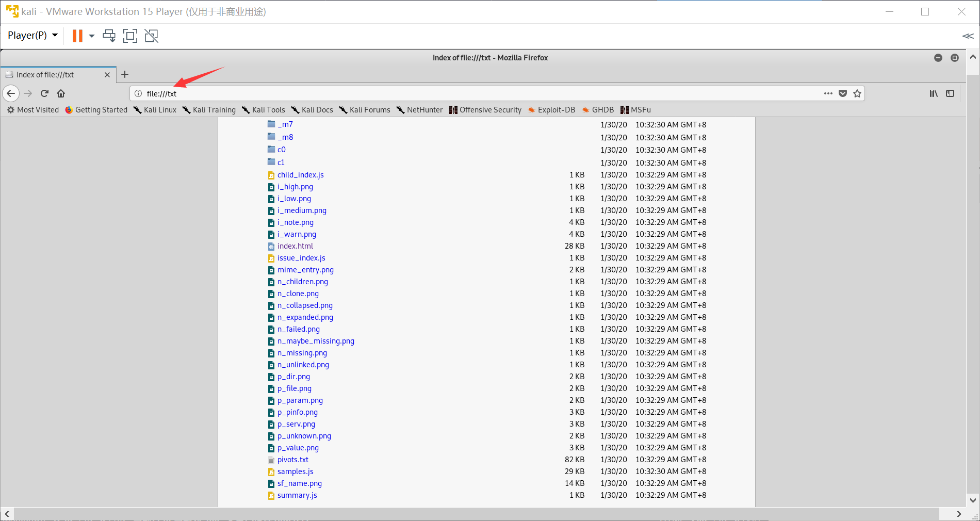The height and width of the screenshot is (521, 980).
Task: Open the Exploit-DB bookmark
Action: (x=551, y=110)
